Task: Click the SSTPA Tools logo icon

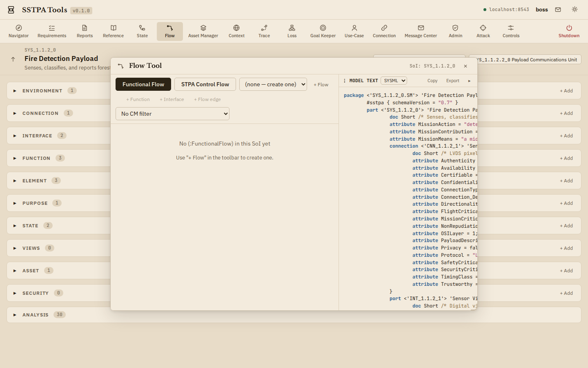Action: [11, 10]
